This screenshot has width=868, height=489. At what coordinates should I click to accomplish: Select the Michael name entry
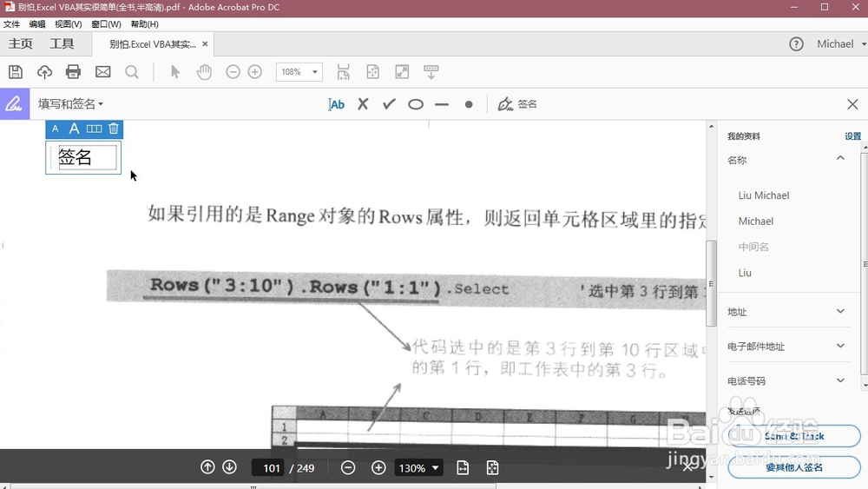point(756,221)
